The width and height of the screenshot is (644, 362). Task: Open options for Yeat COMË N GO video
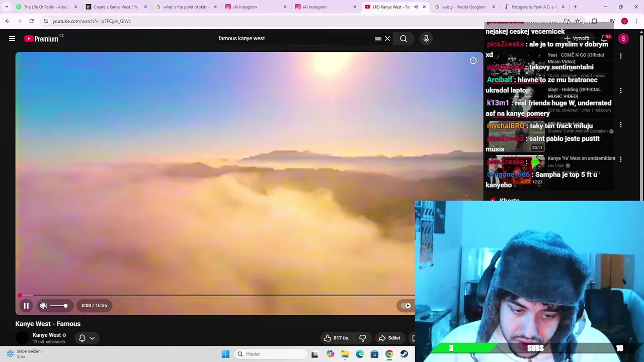[621, 56]
